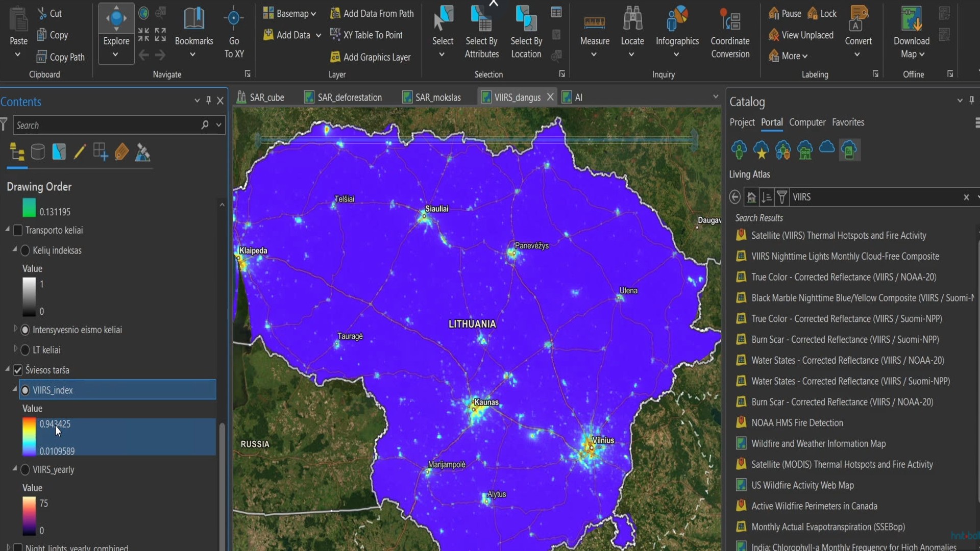Uncheck the Šviesos tarša group layer
This screenshot has height=551, width=980.
tap(18, 370)
